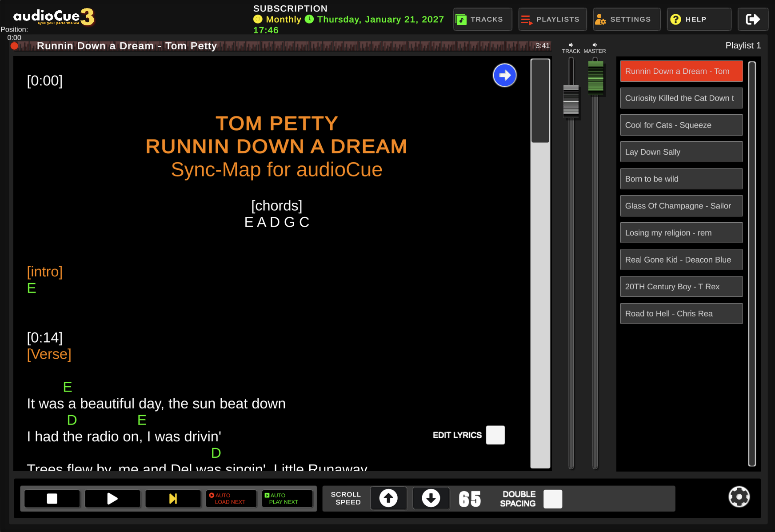775x532 pixels.
Task: Toggle the Double Spacing checkbox
Action: click(553, 499)
